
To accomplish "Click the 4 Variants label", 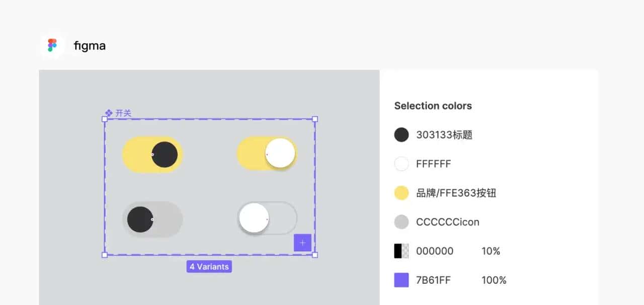I will (x=209, y=266).
